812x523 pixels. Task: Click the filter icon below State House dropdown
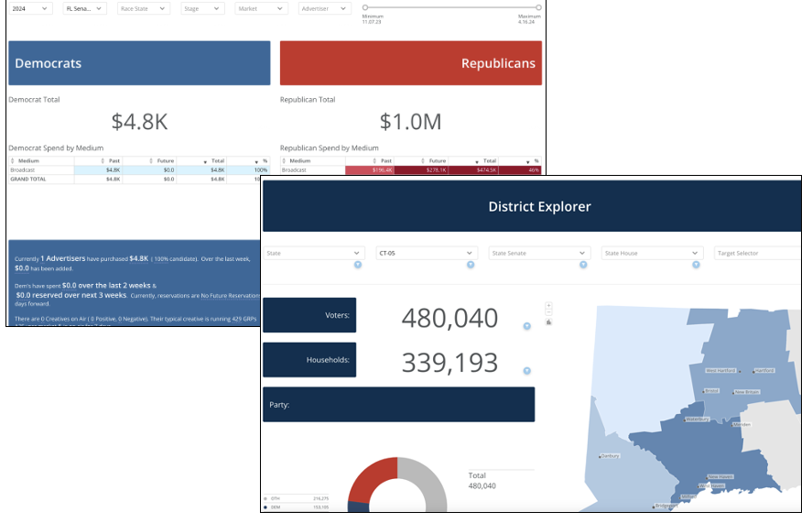696,265
